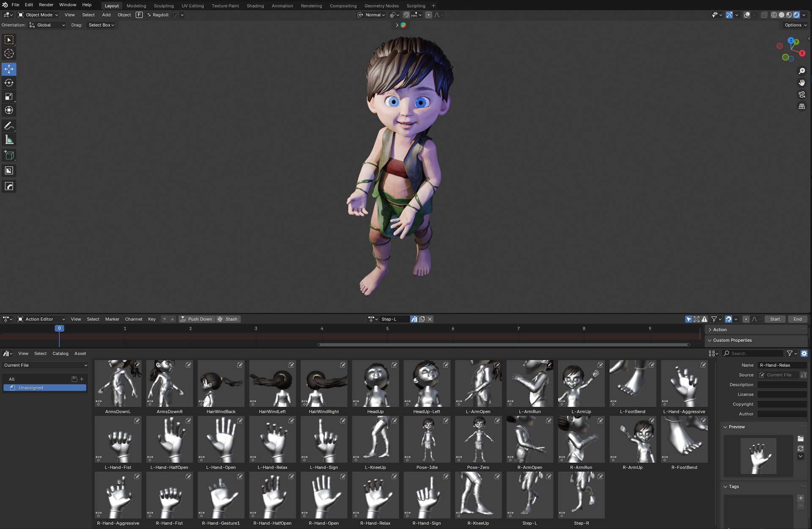Click the Stash button in the Action Editor header
Viewport: 812px width, 529px height.
(x=228, y=319)
